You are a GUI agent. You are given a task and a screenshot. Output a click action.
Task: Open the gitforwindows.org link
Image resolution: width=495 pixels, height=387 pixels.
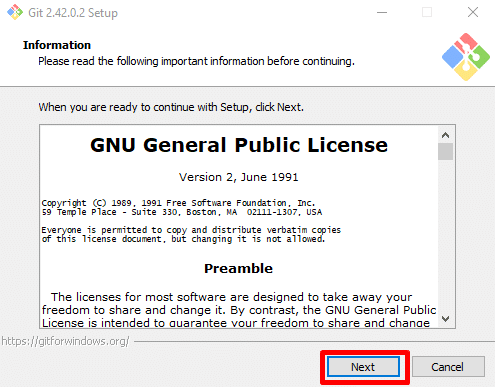coord(65,341)
